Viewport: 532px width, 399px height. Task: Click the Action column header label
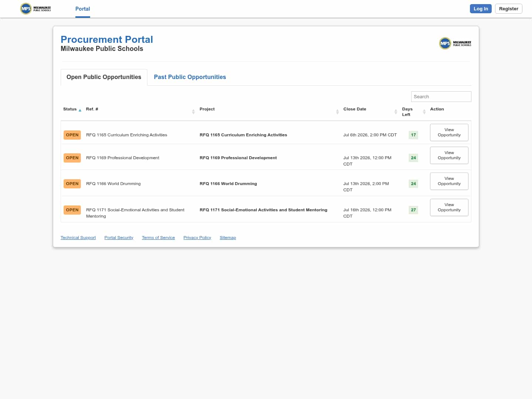click(437, 109)
